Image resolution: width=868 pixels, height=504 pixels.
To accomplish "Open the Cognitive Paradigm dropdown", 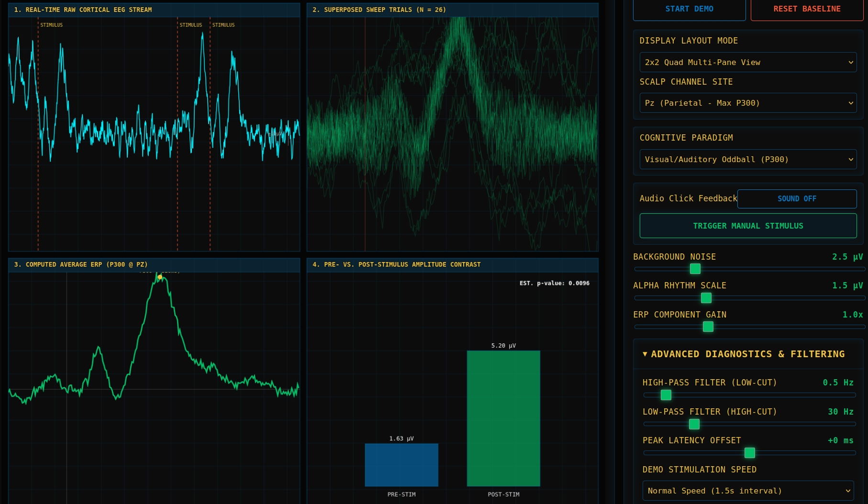I will (748, 159).
